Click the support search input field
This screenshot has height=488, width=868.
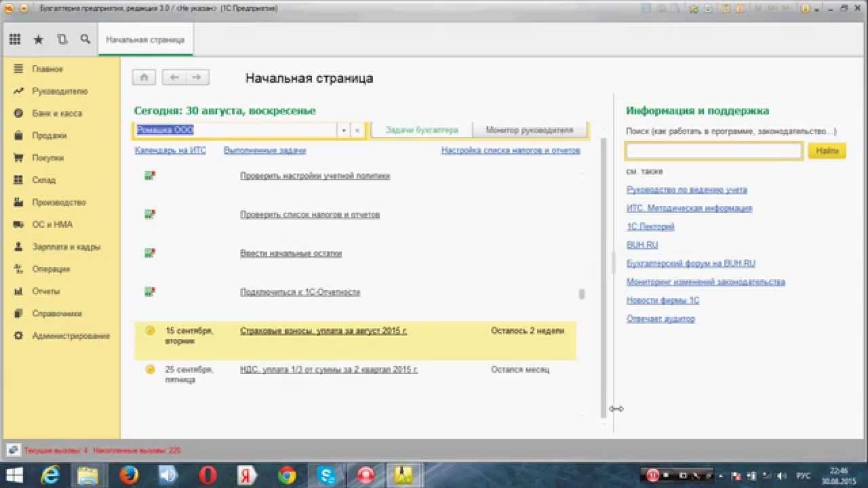(714, 151)
